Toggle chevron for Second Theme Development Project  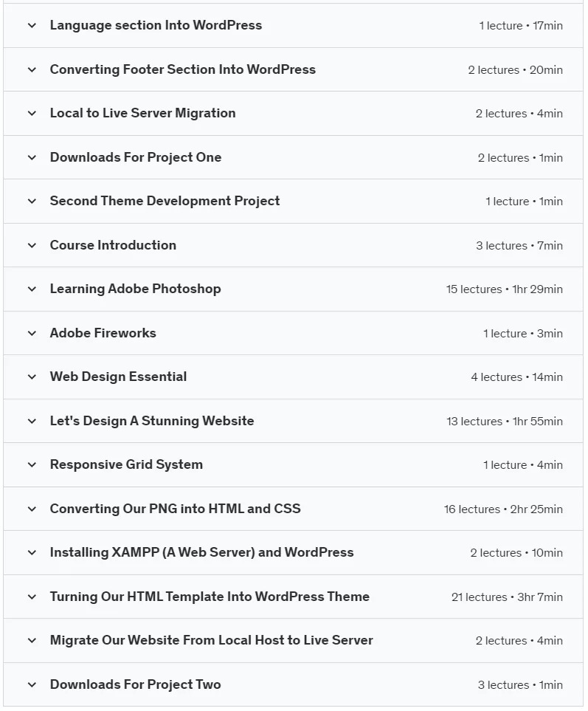(x=32, y=201)
